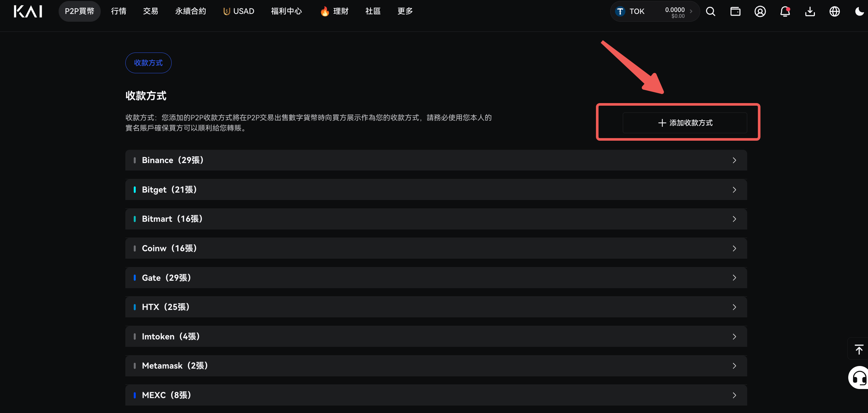
Task: Click the USAD coin icon
Action: click(226, 11)
